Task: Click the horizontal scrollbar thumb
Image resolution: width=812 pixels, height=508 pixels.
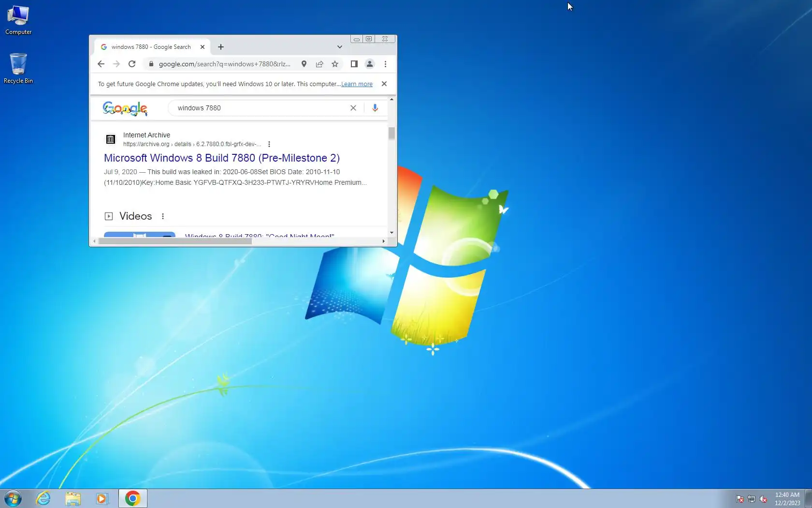Action: click(x=175, y=241)
